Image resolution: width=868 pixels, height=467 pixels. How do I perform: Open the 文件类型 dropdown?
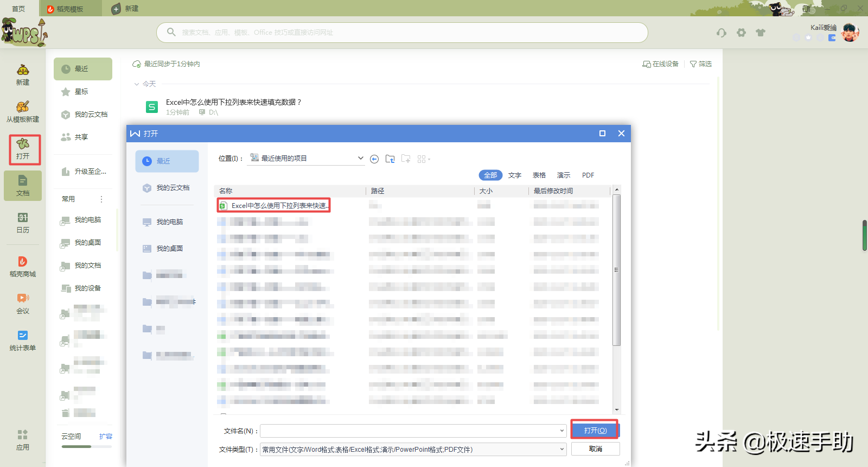click(x=413, y=449)
